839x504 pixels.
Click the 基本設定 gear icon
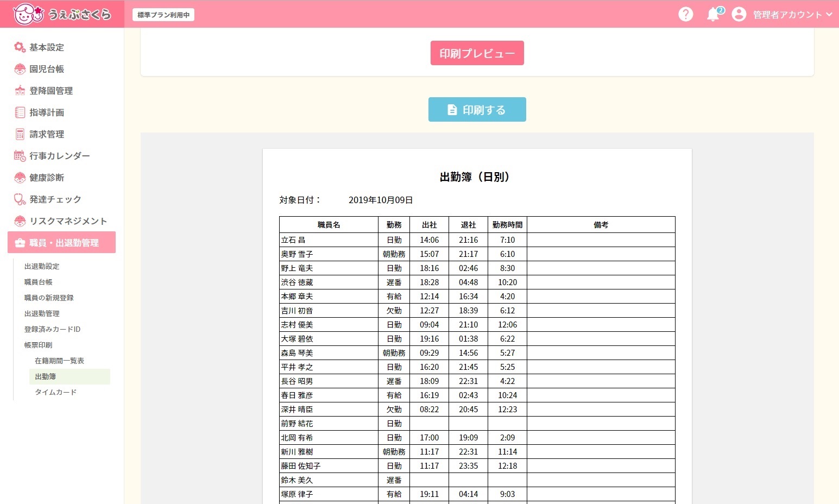pos(20,47)
